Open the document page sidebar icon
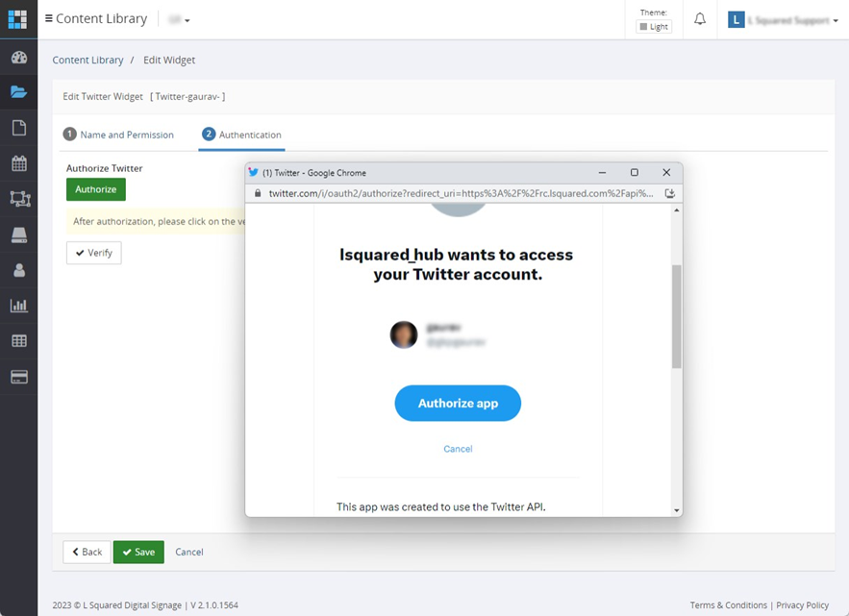This screenshot has height=616, width=849. click(19, 128)
